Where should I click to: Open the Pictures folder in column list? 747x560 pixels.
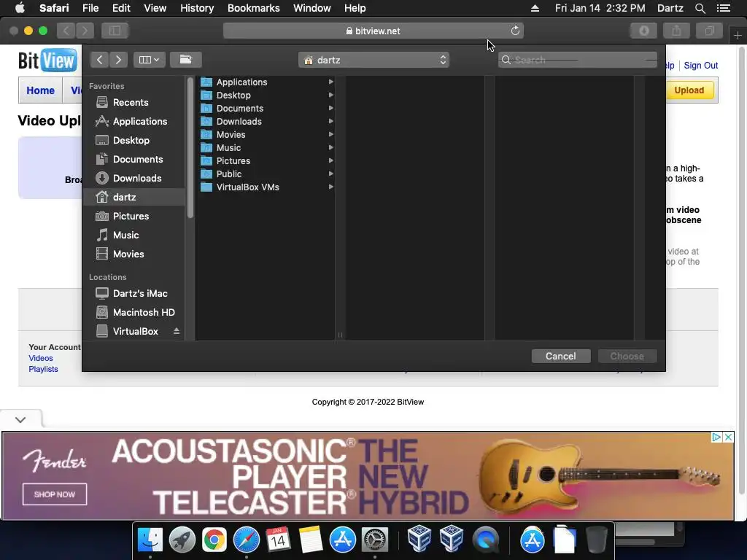coord(266,161)
